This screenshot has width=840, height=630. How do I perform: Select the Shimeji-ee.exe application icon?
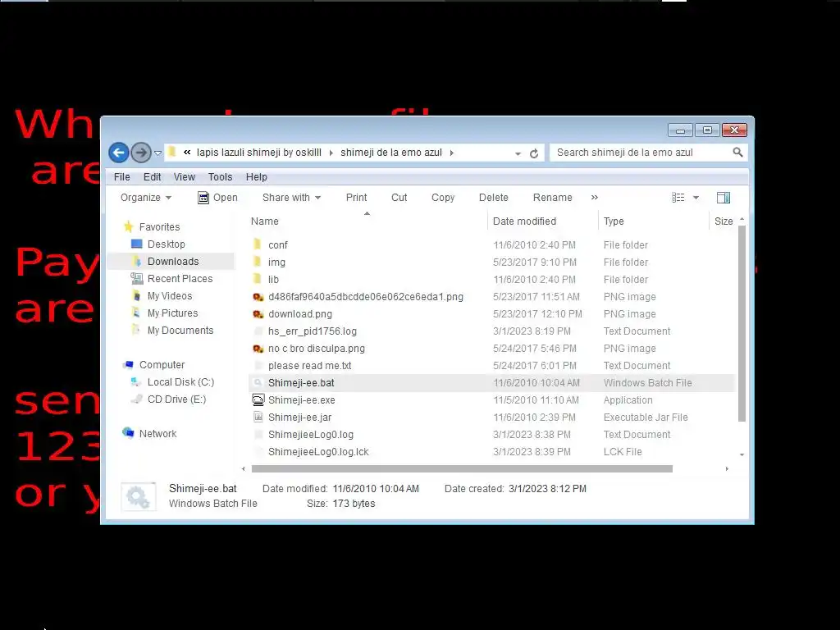pyautogui.click(x=258, y=400)
